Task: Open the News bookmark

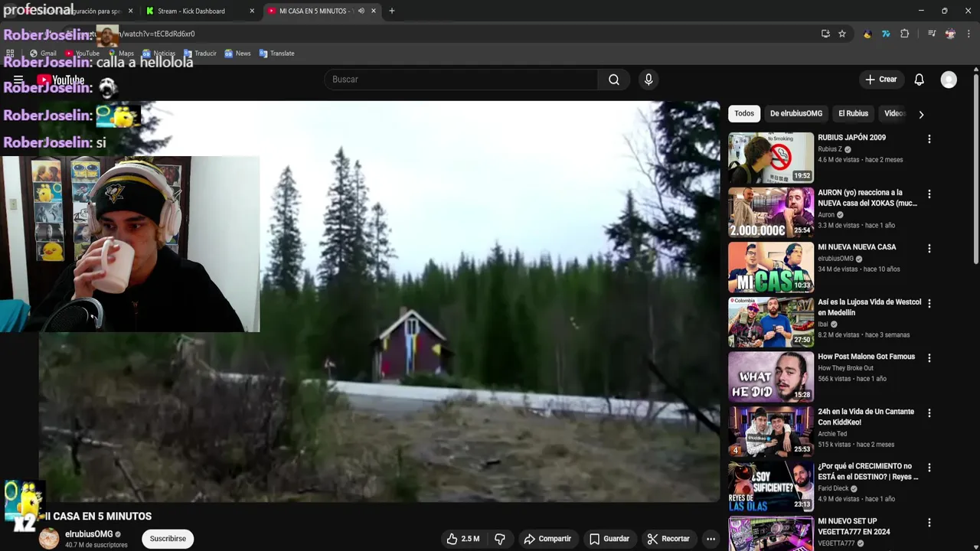Action: 237,54
